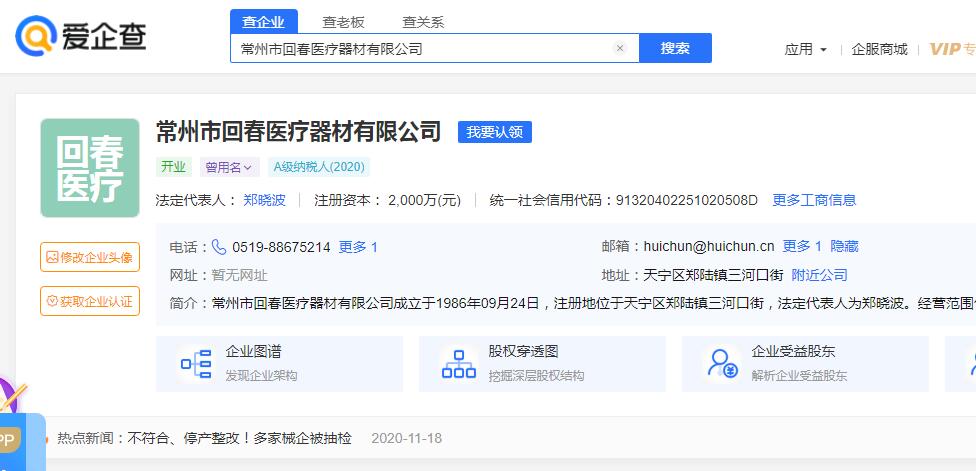Click the 搜索 button
The width and height of the screenshot is (976, 471).
675,48
